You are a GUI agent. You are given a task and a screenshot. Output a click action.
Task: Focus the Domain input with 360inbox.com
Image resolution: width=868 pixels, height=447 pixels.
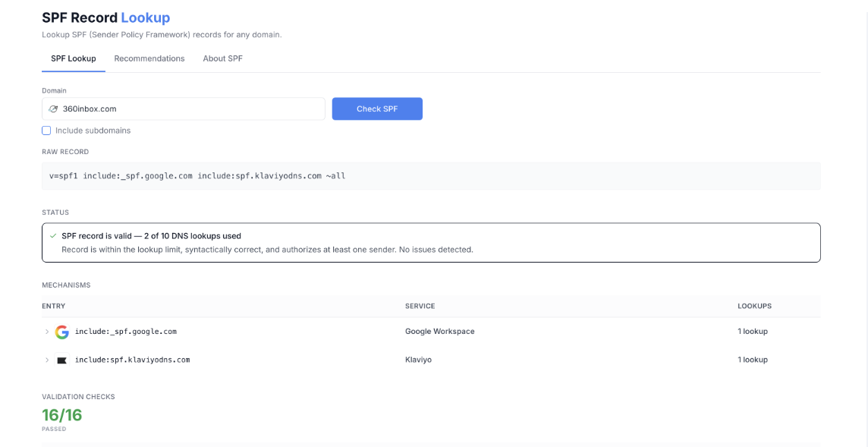click(x=183, y=109)
